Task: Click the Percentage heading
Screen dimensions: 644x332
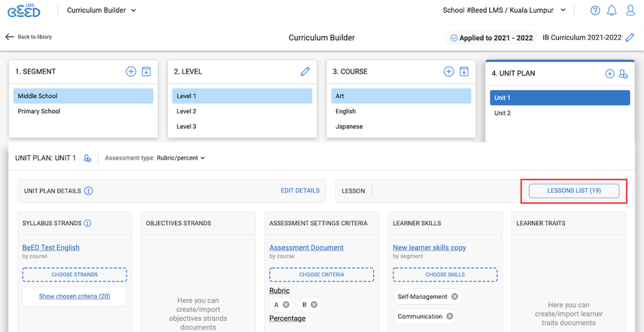Action: pyautogui.click(x=287, y=318)
